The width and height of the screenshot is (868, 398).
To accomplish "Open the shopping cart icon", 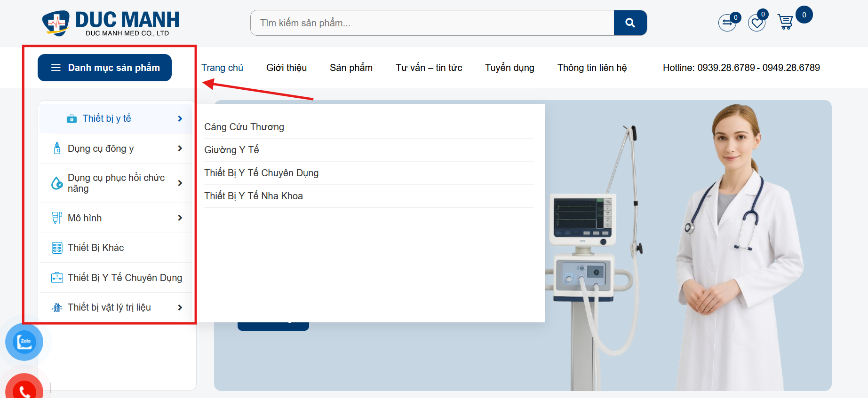I will coord(785,22).
